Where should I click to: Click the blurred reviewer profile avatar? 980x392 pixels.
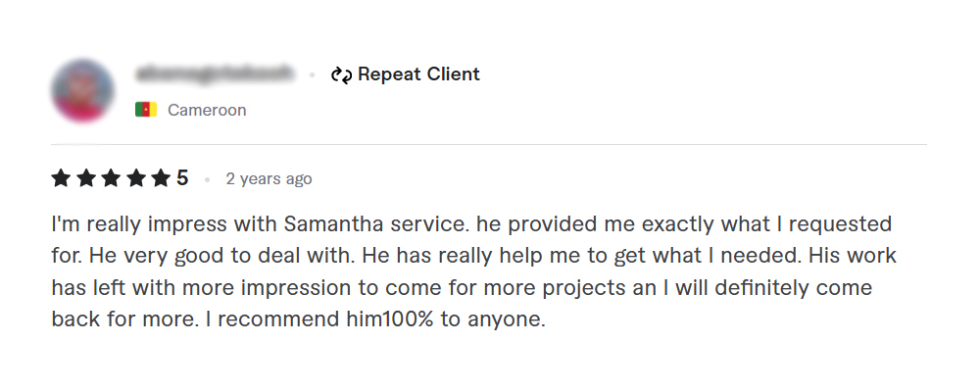pos(82,91)
